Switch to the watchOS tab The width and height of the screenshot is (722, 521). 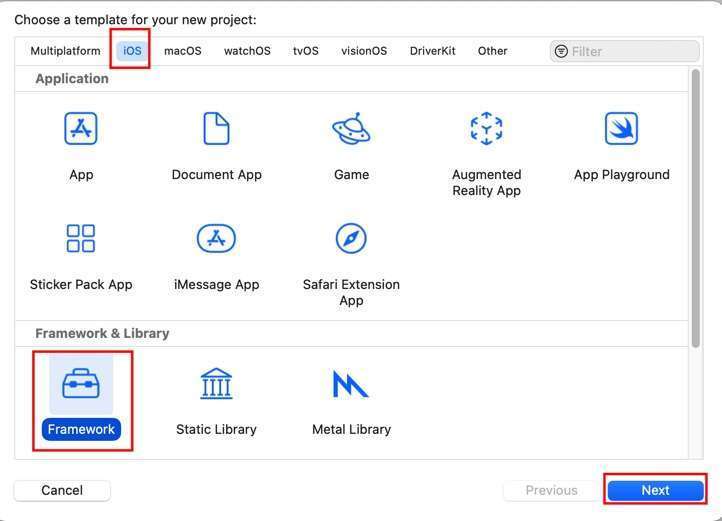(247, 51)
